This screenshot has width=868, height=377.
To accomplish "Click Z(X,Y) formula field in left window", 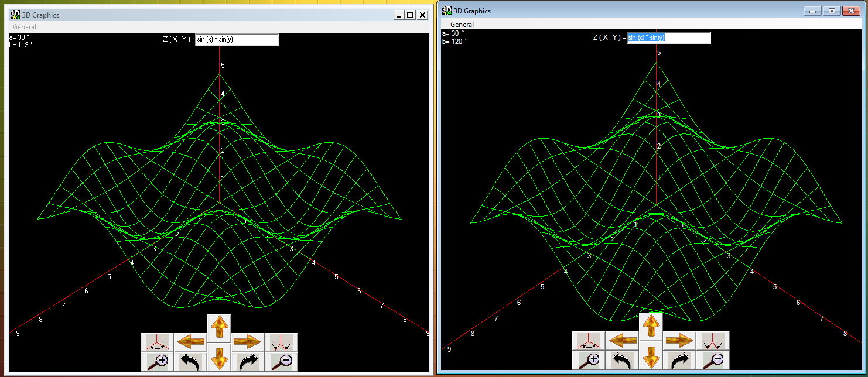I will (237, 40).
